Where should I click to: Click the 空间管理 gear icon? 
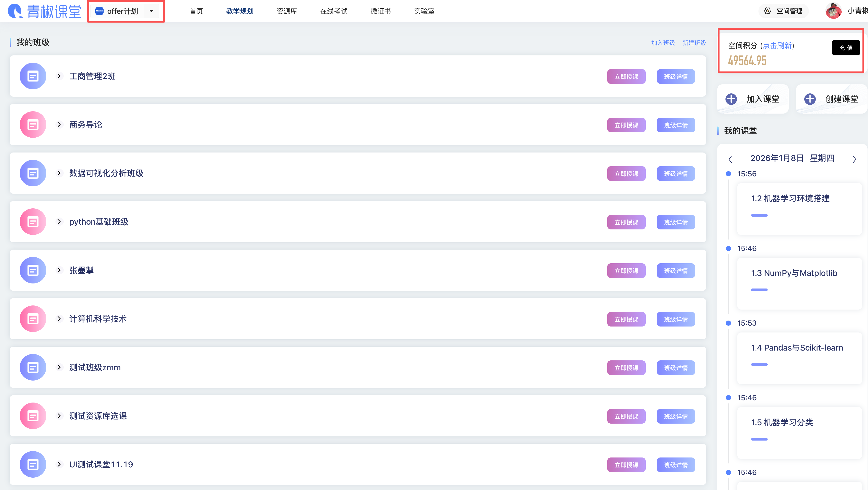[767, 11]
